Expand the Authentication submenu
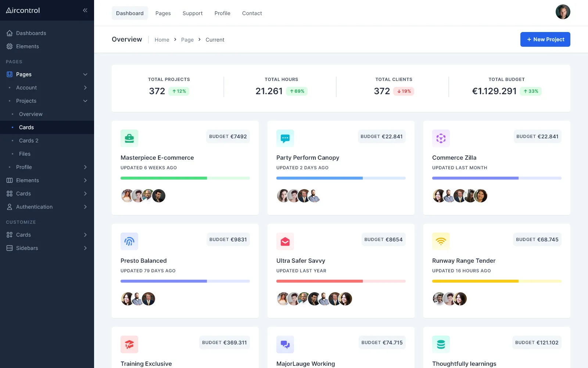Screen dimensions: 588x368 point(85,207)
